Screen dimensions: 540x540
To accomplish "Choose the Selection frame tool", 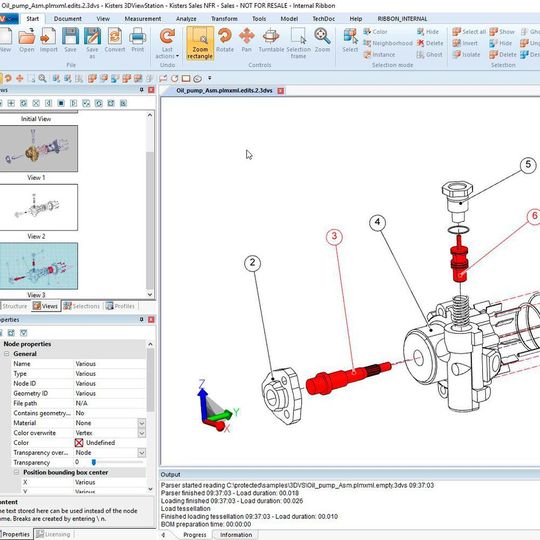I will click(x=298, y=43).
